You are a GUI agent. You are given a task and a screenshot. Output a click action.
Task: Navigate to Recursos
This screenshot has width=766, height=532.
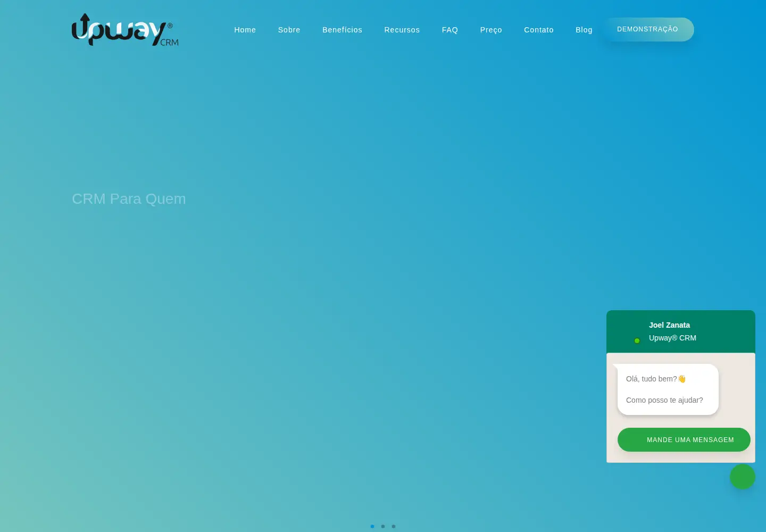pos(402,30)
